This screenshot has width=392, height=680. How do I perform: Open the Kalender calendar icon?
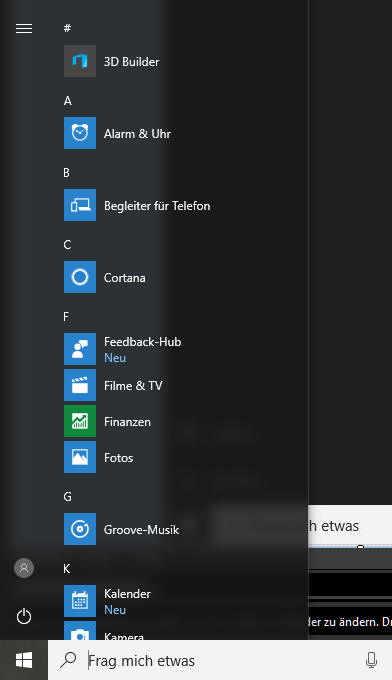80,601
